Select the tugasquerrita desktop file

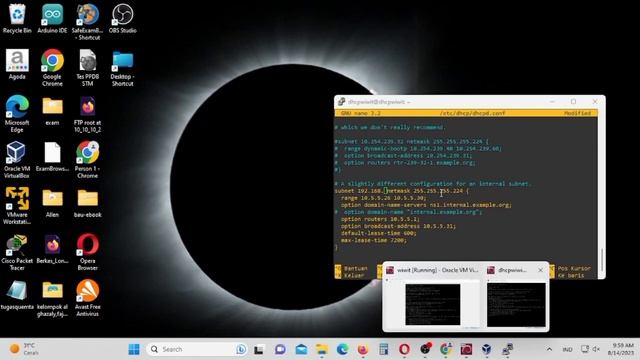(17, 295)
